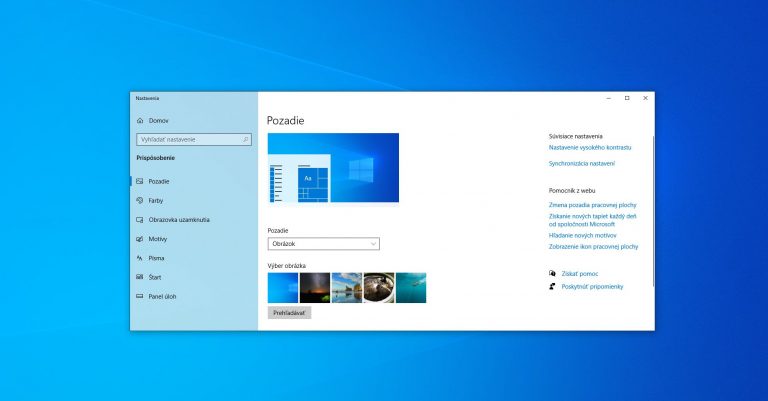Open Nastavenie vysokého kontrastu link
This screenshot has width=768, height=401.
click(590, 147)
